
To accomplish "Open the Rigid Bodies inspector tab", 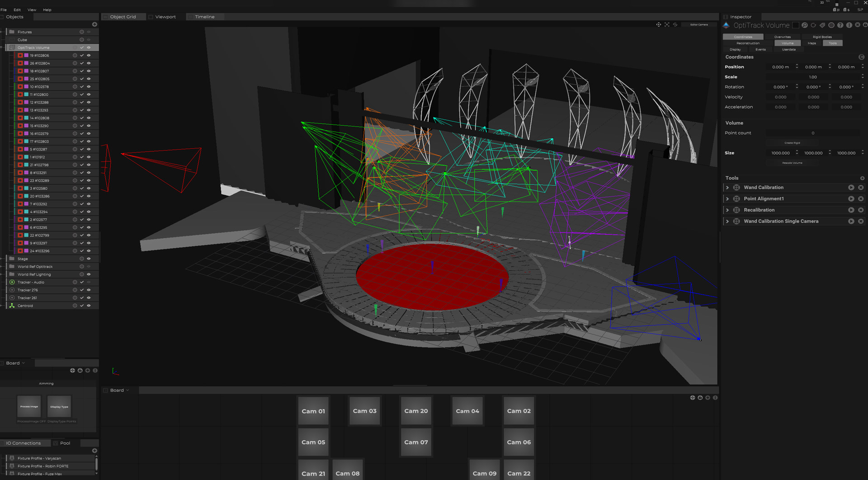I will pyautogui.click(x=822, y=37).
